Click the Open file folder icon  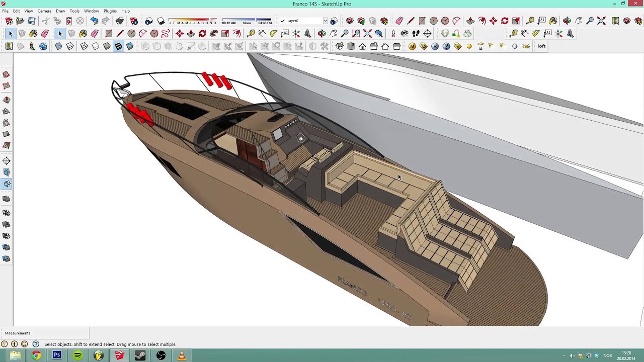point(20,21)
